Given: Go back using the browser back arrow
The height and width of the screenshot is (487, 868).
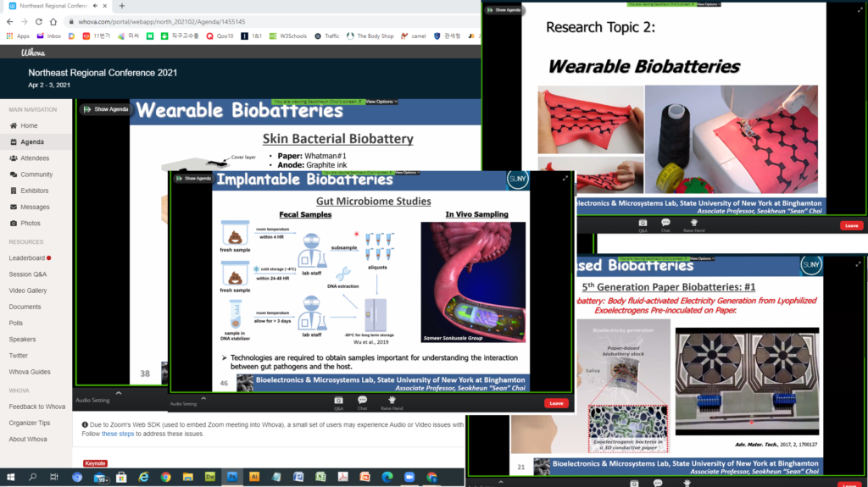Looking at the screenshot, I should click(x=10, y=21).
